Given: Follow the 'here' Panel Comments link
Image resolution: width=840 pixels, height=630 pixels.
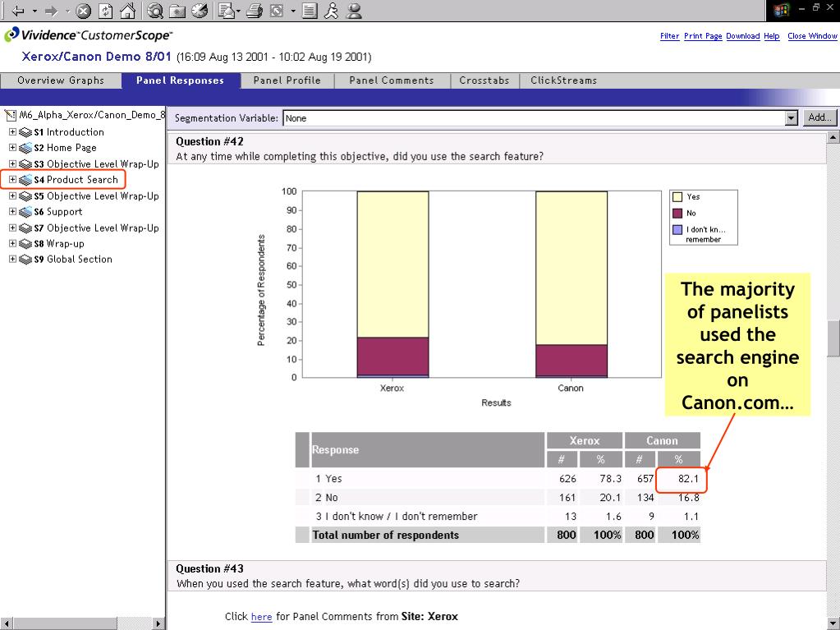Looking at the screenshot, I should [261, 617].
